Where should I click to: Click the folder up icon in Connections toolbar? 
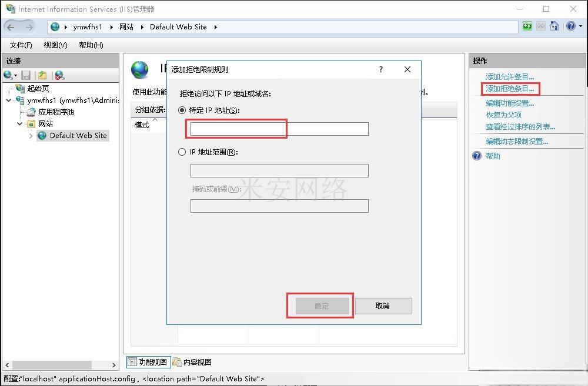pyautogui.click(x=42, y=75)
